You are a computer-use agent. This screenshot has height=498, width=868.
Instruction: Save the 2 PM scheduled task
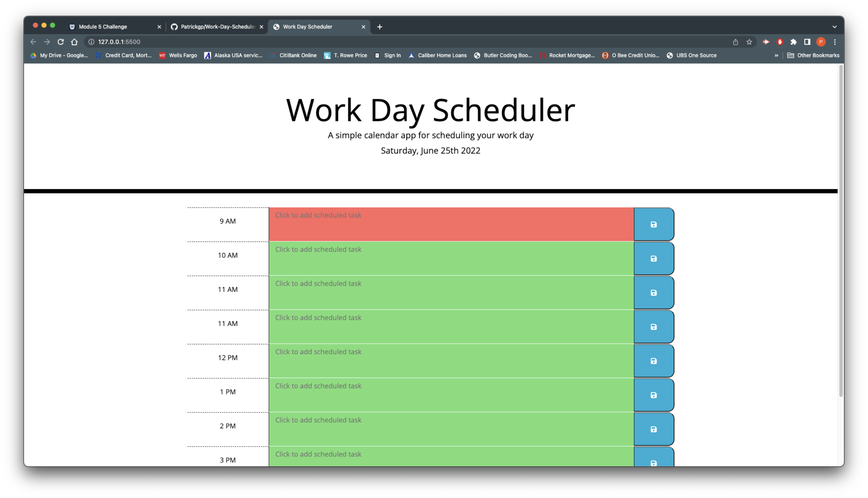pyautogui.click(x=653, y=429)
